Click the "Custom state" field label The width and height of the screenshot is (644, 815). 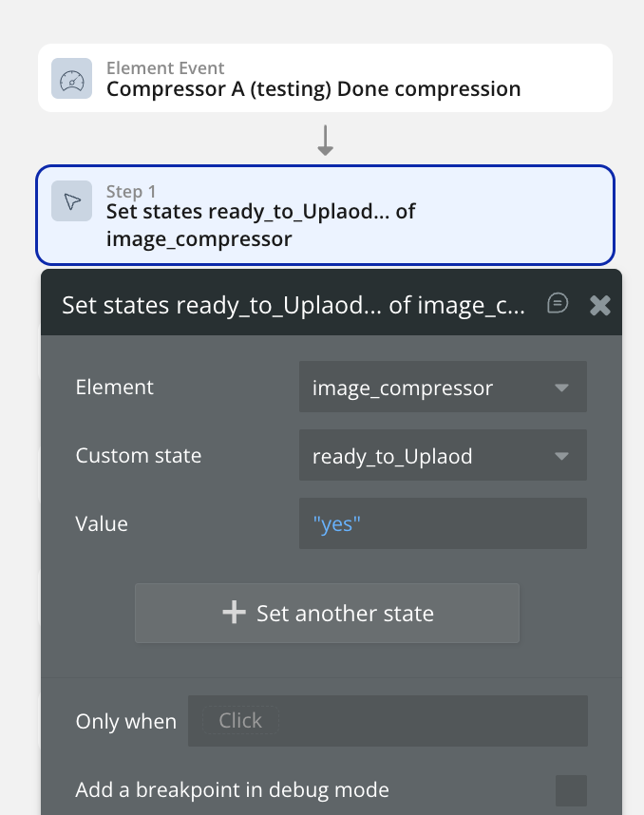pyautogui.click(x=139, y=456)
